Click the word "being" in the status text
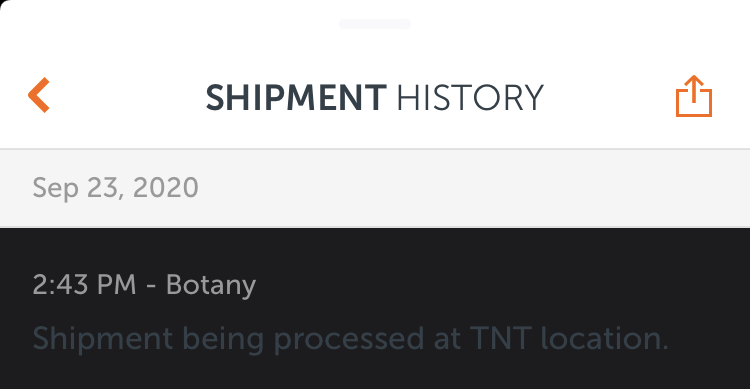Image resolution: width=750 pixels, height=389 pixels. 223,340
